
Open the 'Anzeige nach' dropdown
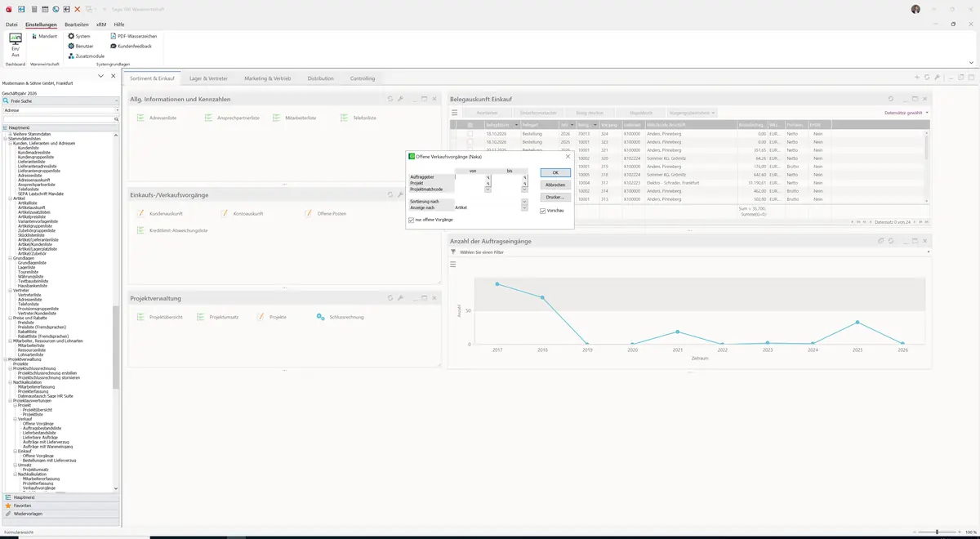pyautogui.click(x=524, y=207)
